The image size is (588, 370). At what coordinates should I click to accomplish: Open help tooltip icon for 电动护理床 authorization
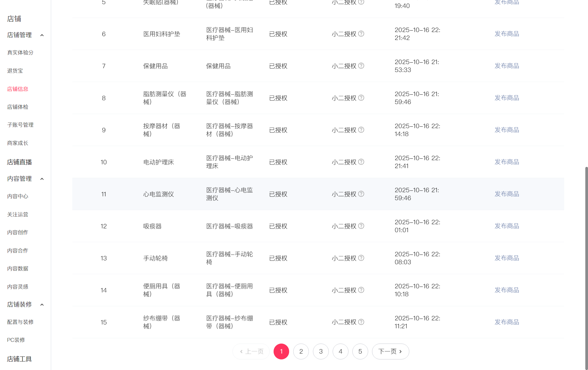[x=361, y=162]
